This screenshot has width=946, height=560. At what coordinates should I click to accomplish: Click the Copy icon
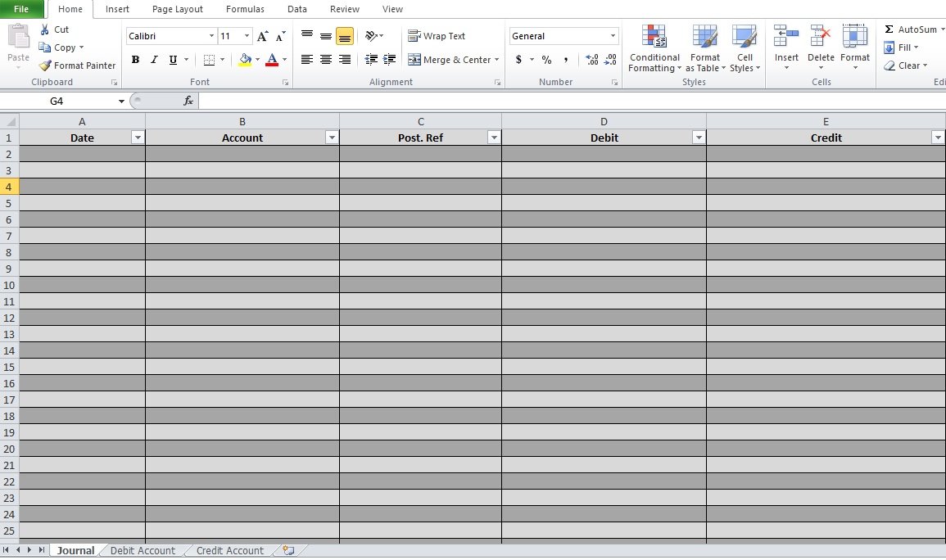(45, 47)
